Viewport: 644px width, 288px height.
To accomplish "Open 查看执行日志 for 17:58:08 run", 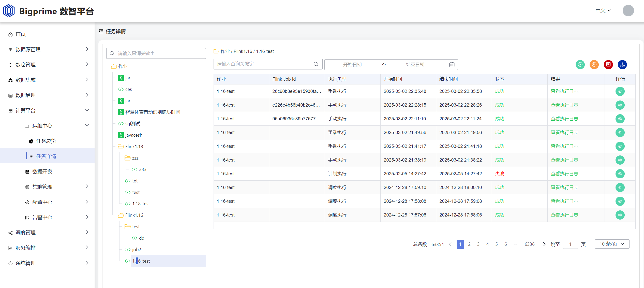I will 564,201.
